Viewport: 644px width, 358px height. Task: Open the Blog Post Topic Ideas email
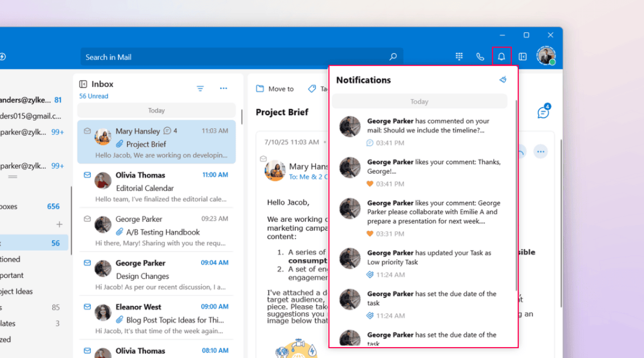click(x=157, y=318)
